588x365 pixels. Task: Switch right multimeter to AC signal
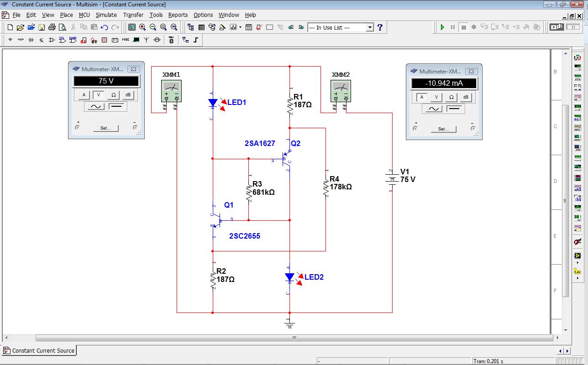coord(433,109)
